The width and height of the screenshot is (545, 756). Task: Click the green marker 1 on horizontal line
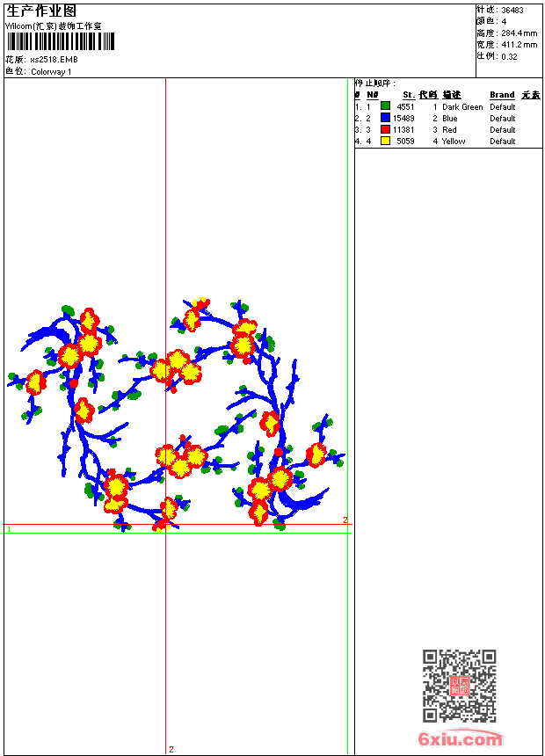(9, 530)
